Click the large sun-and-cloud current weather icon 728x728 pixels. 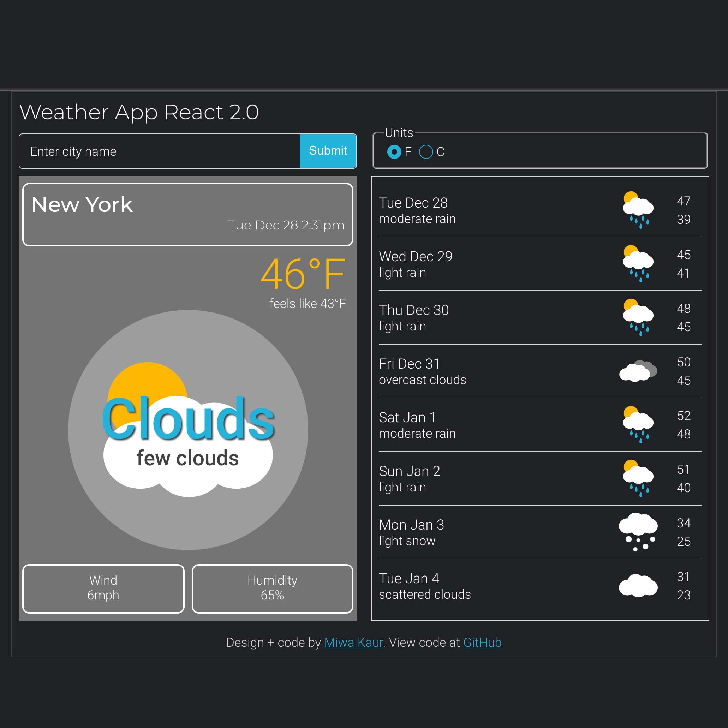[188, 430]
